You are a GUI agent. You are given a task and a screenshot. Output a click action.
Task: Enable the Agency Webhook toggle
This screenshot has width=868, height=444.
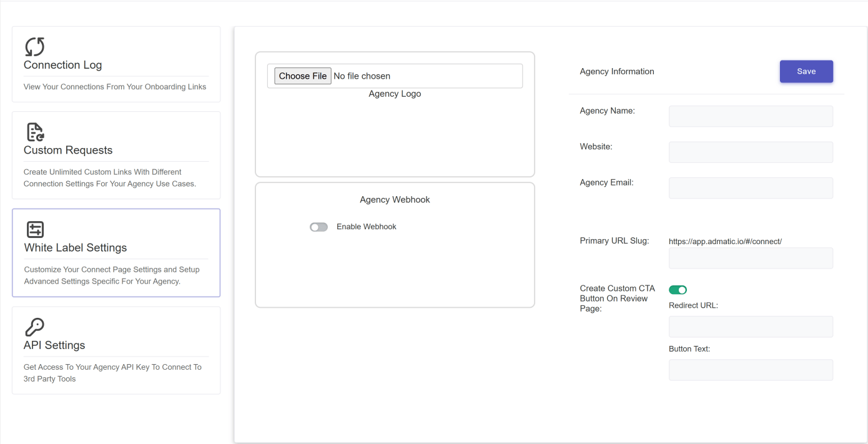[318, 227]
